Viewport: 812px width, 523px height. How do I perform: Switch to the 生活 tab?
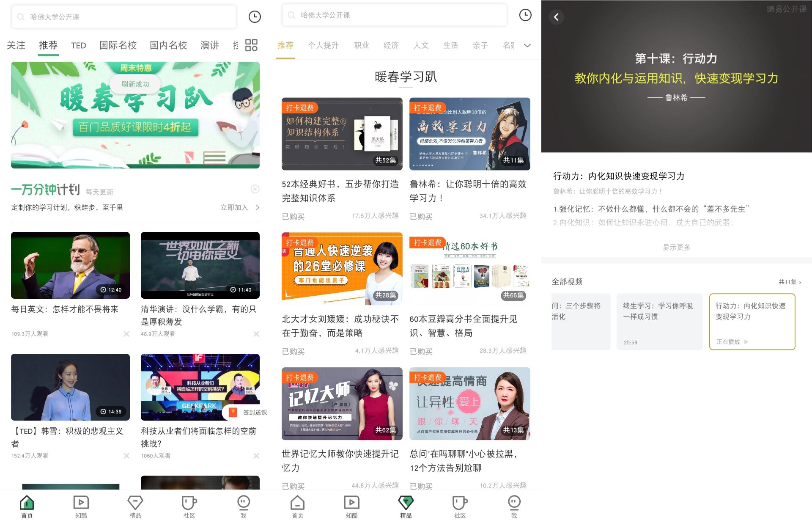click(451, 45)
